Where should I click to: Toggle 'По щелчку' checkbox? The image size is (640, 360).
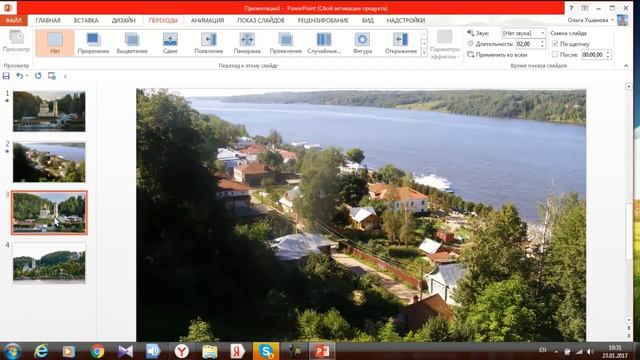(x=555, y=44)
